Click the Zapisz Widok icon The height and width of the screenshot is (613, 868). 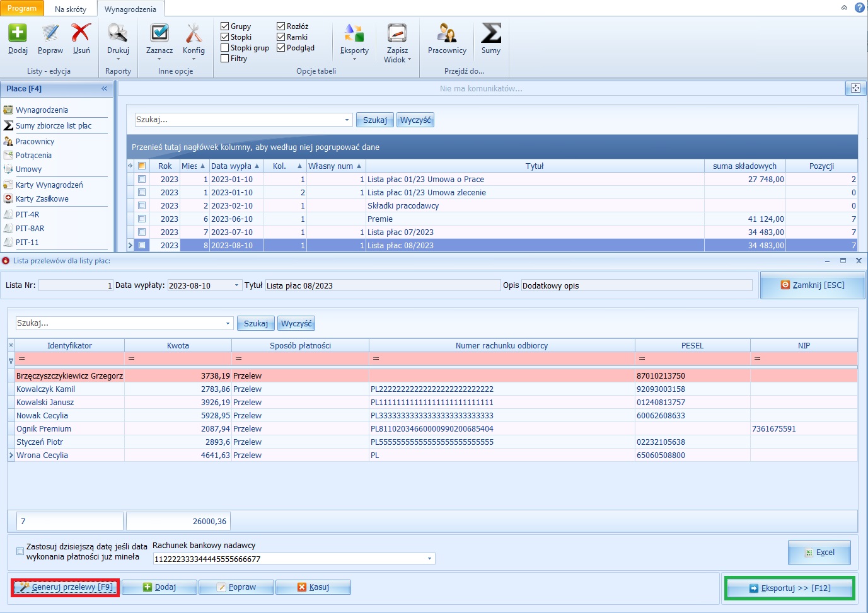click(x=397, y=33)
